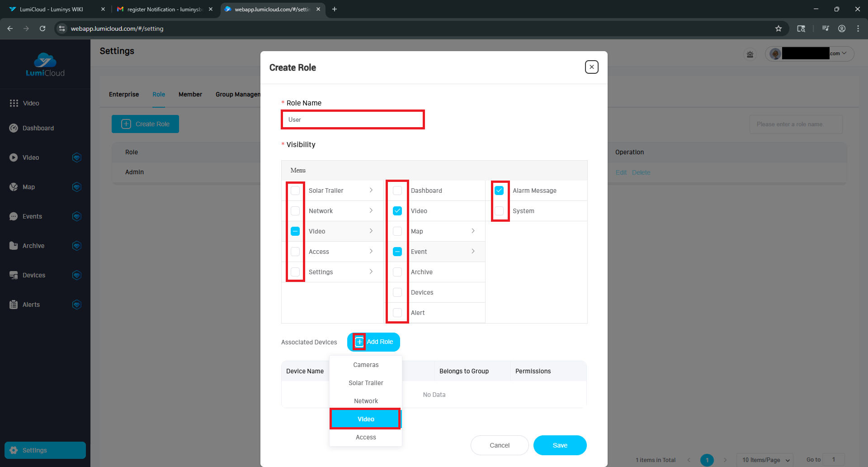Uncheck the Alarm Message checkbox

coord(499,191)
